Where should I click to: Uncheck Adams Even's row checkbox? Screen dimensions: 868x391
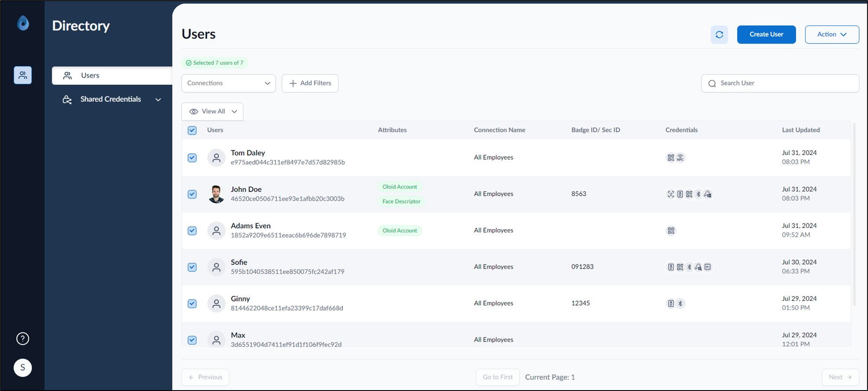(192, 231)
